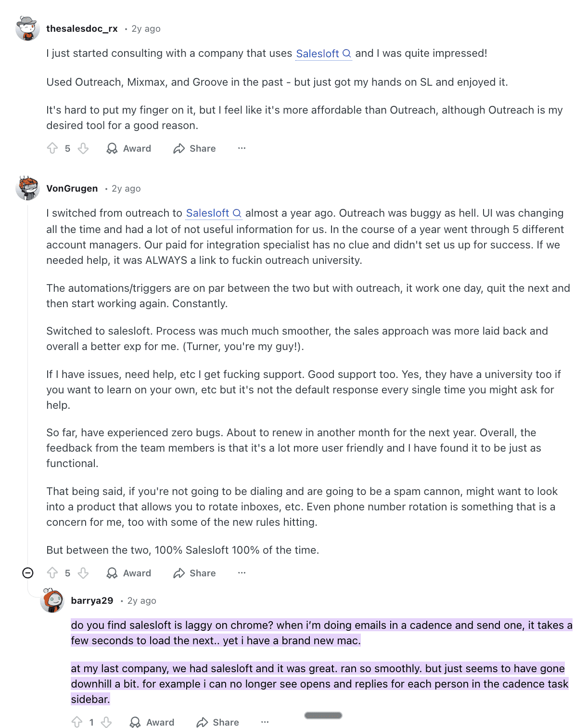The height and width of the screenshot is (728, 587).
Task: Open the overflow menu on thesalesdoc_rx's comment
Action: click(x=241, y=148)
